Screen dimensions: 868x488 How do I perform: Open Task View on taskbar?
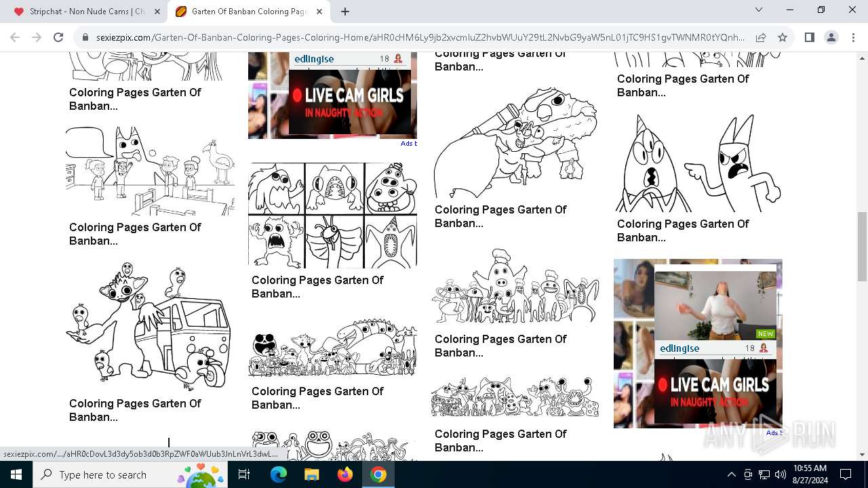point(244,474)
